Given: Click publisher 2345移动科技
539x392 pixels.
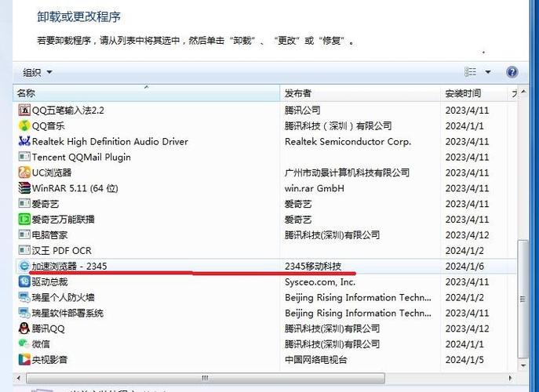Looking at the screenshot, I should pos(313,266).
